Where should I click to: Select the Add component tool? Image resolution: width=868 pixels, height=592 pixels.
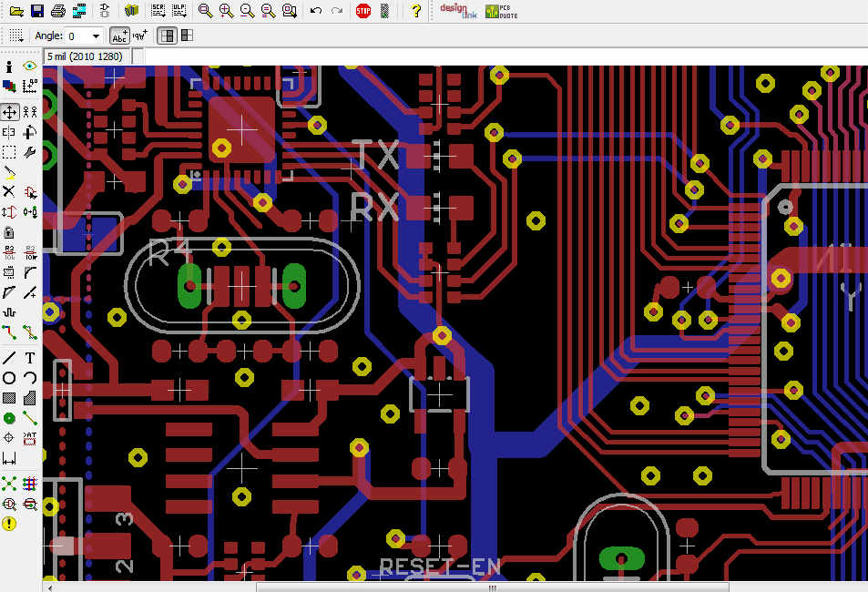[x=30, y=192]
